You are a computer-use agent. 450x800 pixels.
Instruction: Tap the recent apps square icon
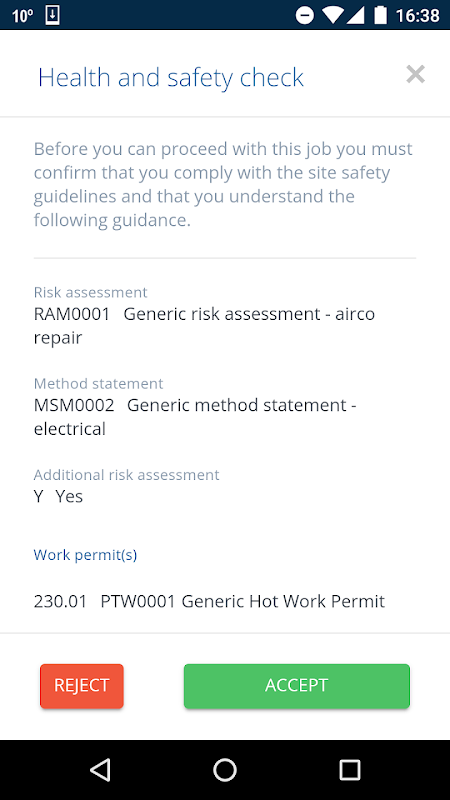(349, 769)
